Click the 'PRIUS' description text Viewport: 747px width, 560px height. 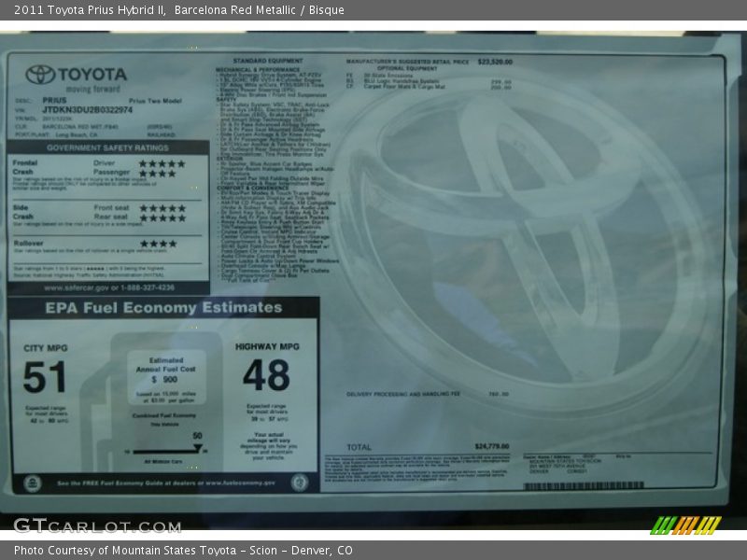pyautogui.click(x=54, y=101)
